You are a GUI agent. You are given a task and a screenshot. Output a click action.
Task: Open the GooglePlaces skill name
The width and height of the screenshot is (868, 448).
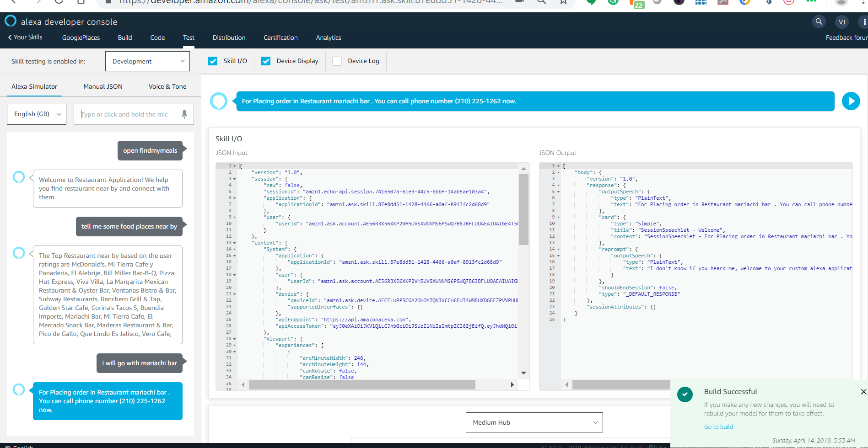81,37
